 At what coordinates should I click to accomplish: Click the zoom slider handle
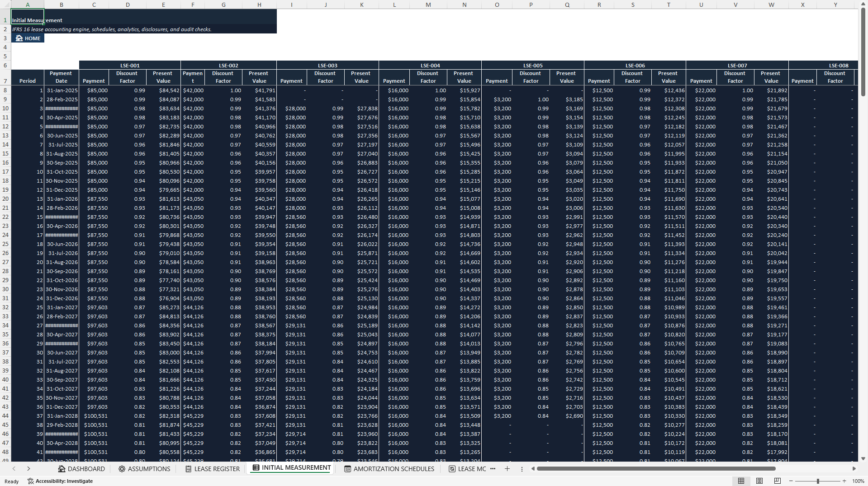(x=818, y=481)
